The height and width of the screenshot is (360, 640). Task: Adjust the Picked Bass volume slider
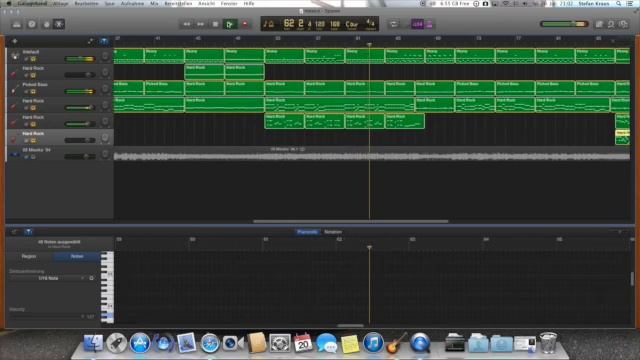point(80,91)
